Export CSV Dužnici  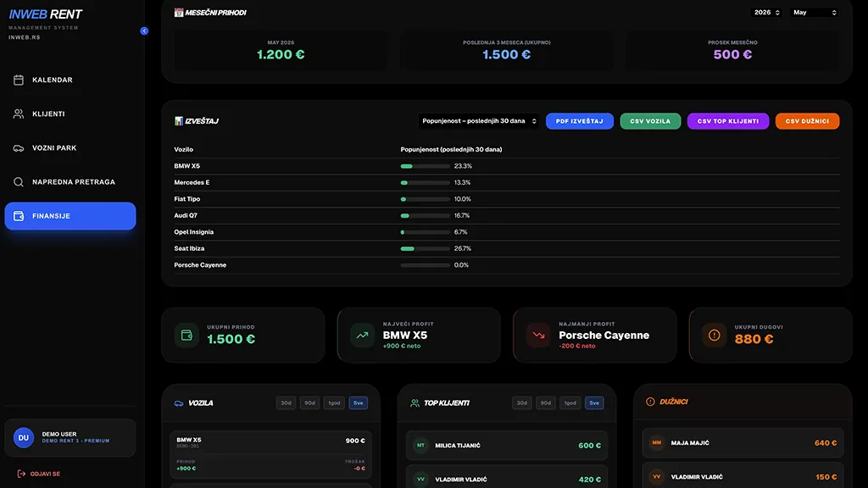click(x=807, y=121)
